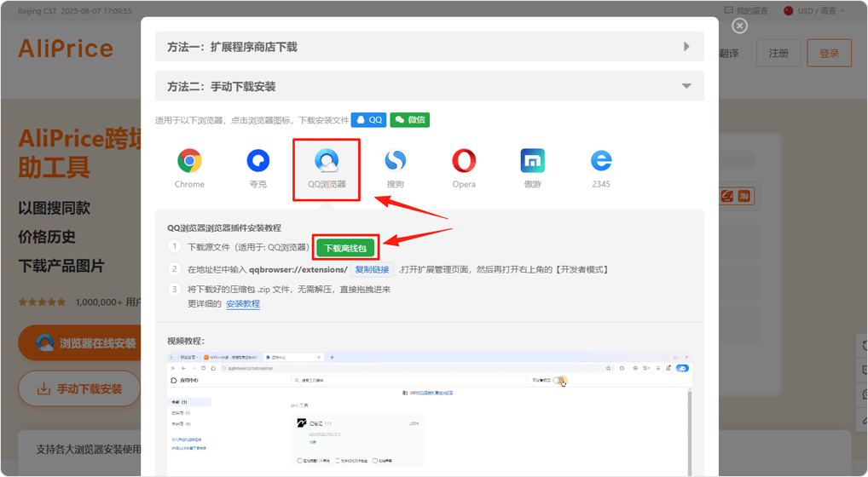Select the Opera browser icon

(x=464, y=162)
